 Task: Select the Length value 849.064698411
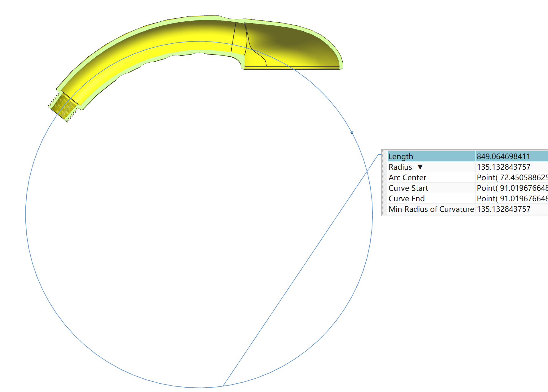pos(503,156)
